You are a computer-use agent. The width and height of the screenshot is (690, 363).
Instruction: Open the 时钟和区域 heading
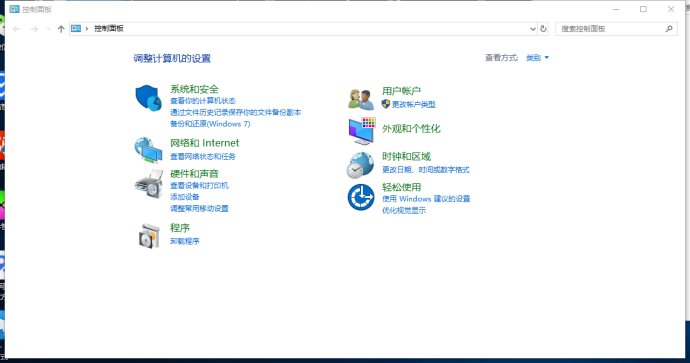(x=406, y=156)
